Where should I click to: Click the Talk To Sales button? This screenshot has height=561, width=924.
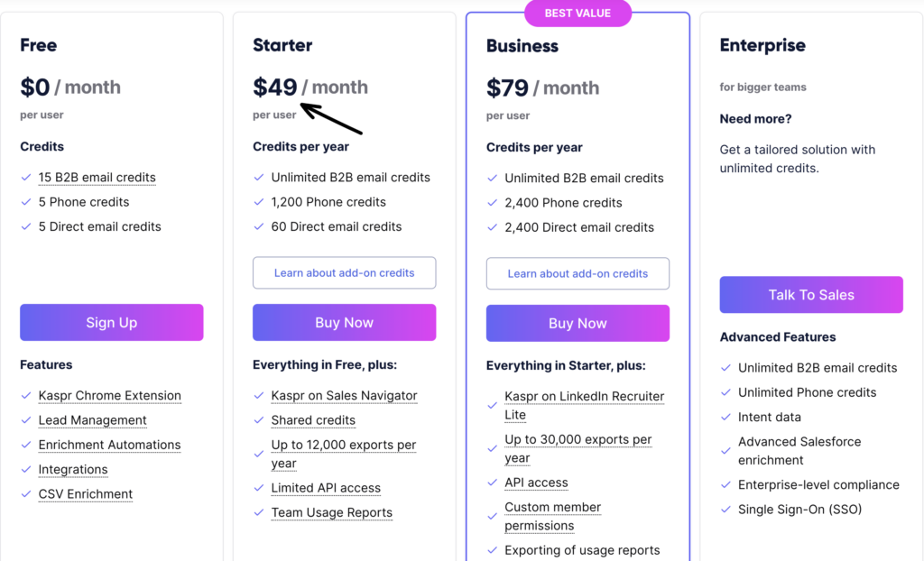pyautogui.click(x=810, y=295)
